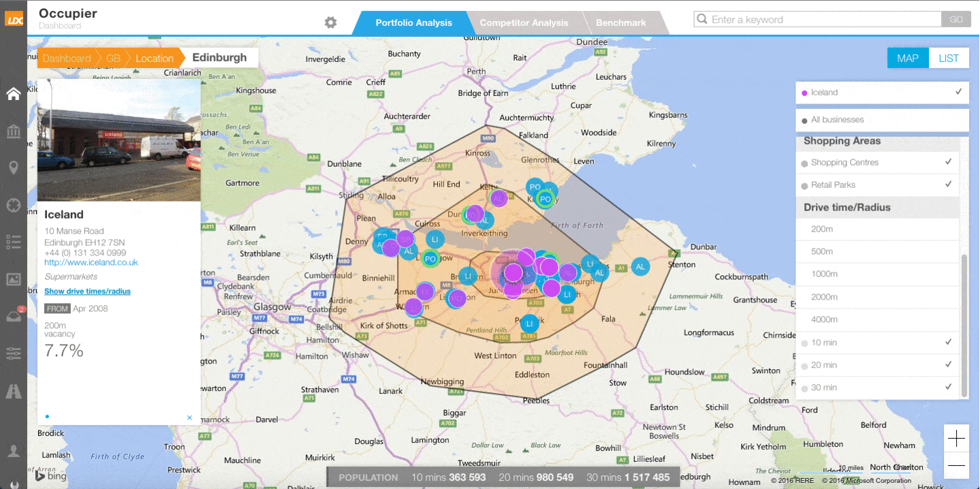Open the inbox icon with notification badge
Viewport: 980px width, 489px height.
tap(13, 315)
